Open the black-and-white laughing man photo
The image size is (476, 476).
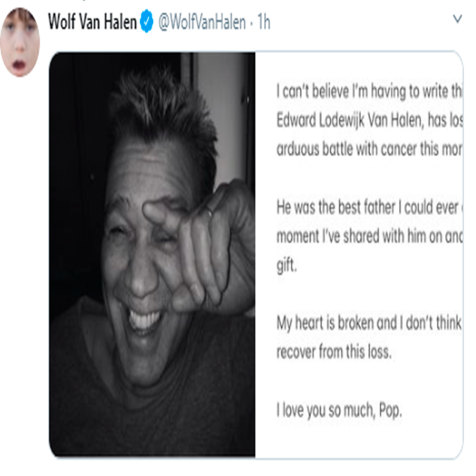point(152,254)
